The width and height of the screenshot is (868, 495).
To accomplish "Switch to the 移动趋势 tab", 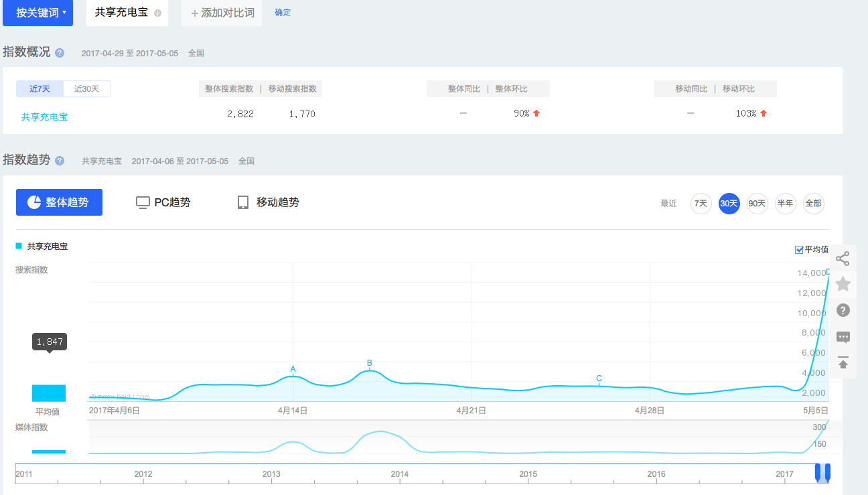I will click(x=268, y=202).
